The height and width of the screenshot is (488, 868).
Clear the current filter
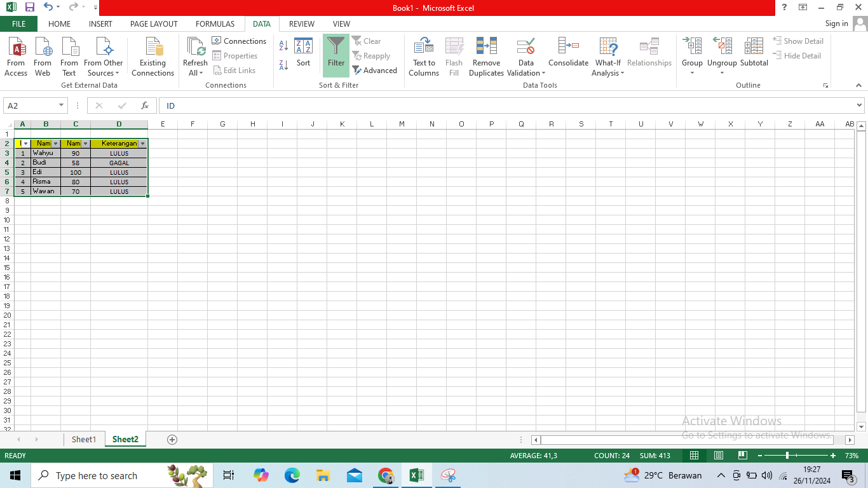366,41
